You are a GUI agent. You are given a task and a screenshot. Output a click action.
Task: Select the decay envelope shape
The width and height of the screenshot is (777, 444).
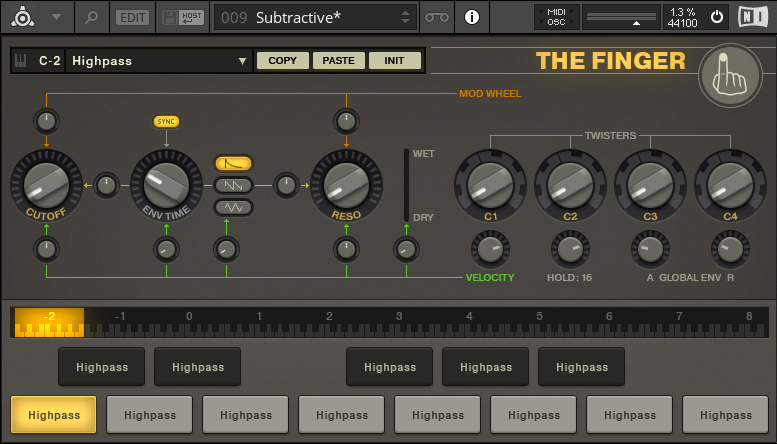pyautogui.click(x=233, y=163)
